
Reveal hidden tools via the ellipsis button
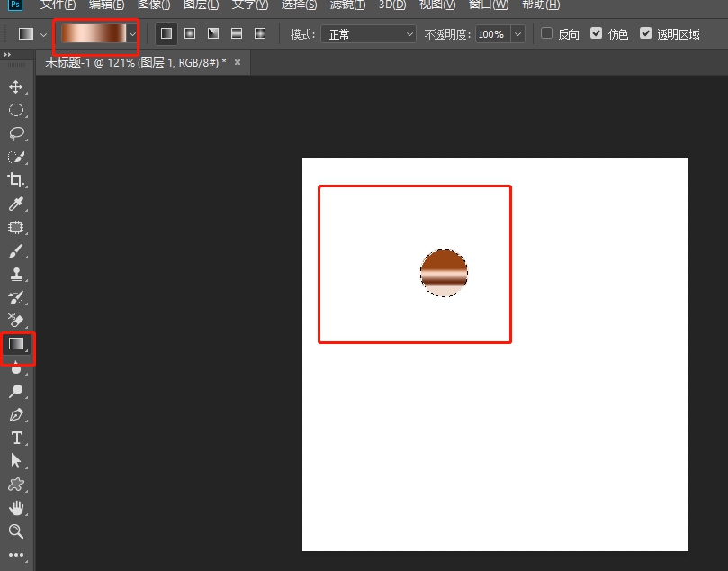pyautogui.click(x=16, y=557)
